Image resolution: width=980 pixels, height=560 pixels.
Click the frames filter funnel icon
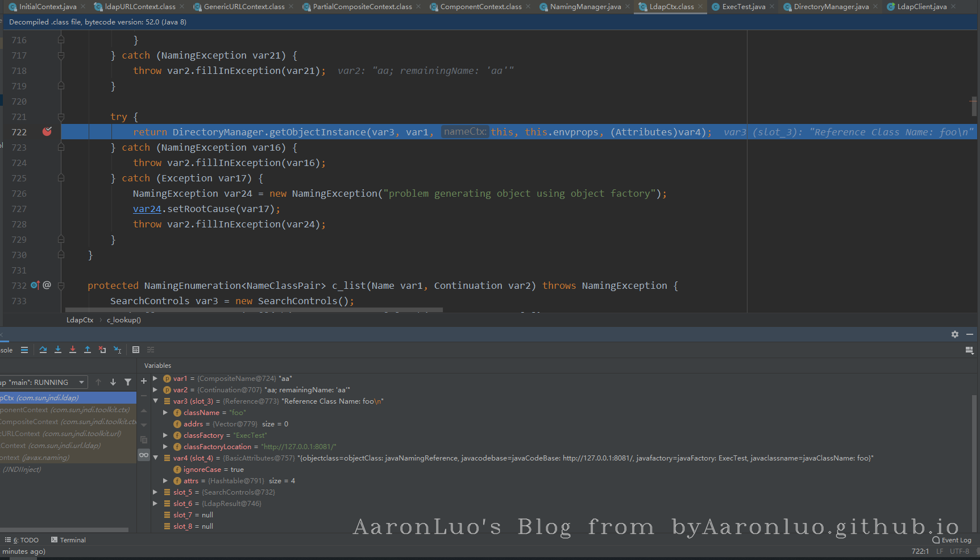point(128,382)
